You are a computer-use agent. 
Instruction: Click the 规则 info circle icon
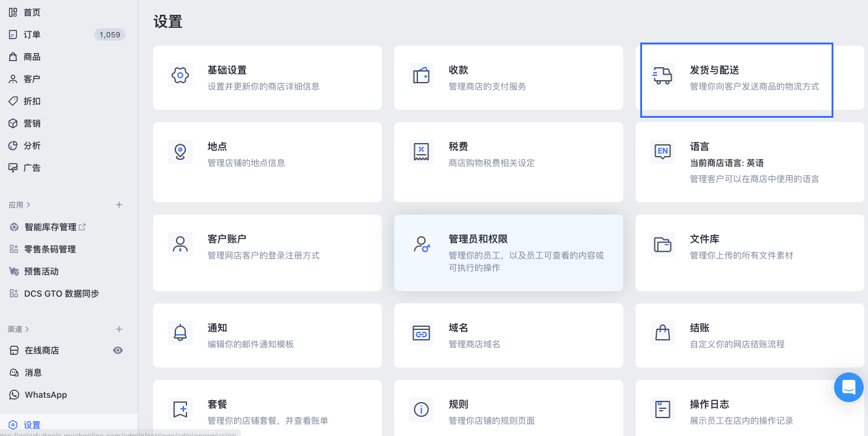click(421, 409)
